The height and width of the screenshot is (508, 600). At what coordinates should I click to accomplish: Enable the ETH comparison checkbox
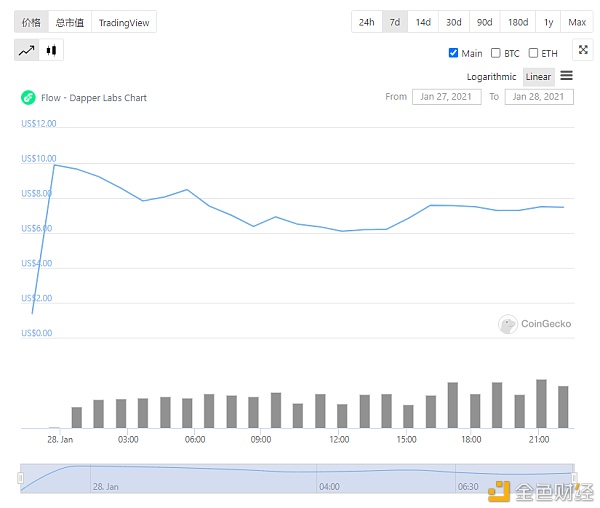coord(534,53)
